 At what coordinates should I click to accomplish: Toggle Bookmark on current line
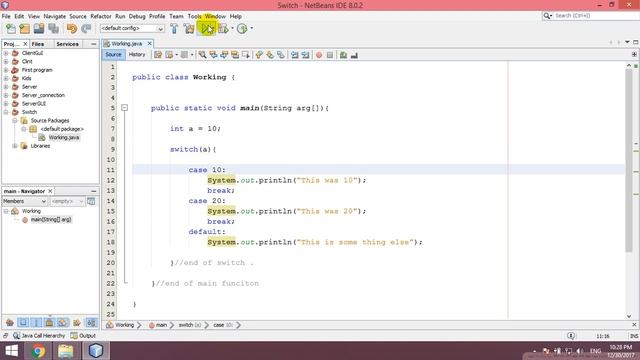[x=281, y=55]
